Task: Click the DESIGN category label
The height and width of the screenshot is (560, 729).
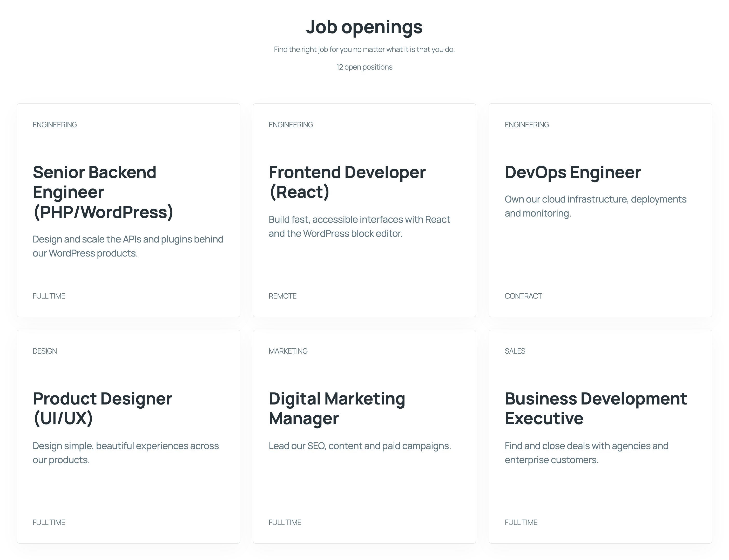Action: click(x=45, y=351)
